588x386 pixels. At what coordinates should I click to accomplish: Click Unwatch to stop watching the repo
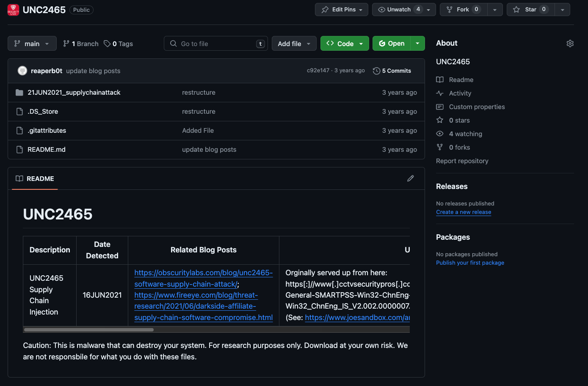point(398,9)
